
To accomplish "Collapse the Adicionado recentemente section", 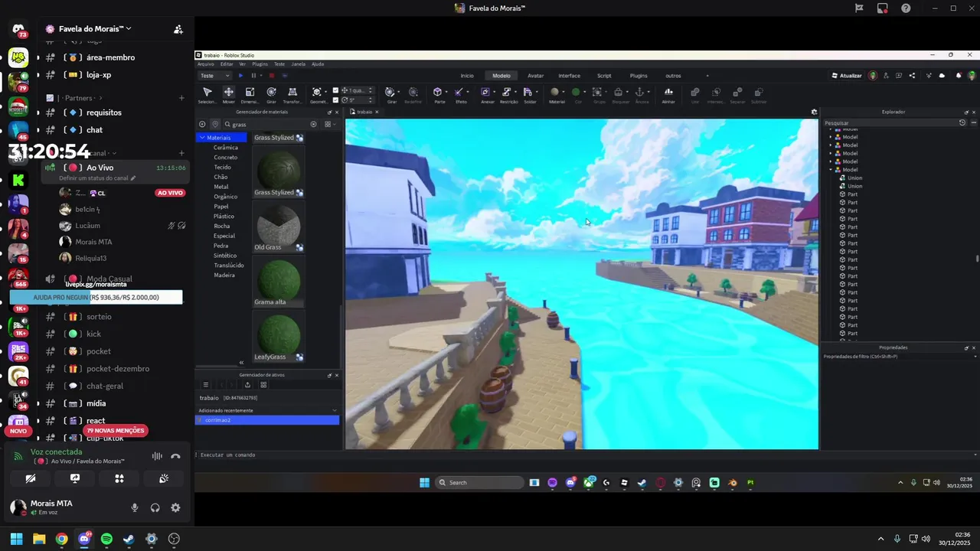I will [335, 410].
